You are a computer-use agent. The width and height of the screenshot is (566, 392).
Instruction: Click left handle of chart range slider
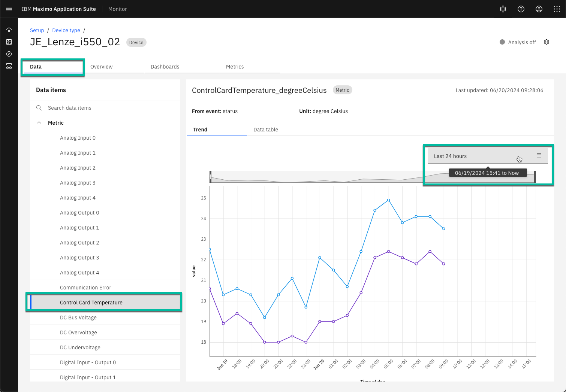coord(210,177)
